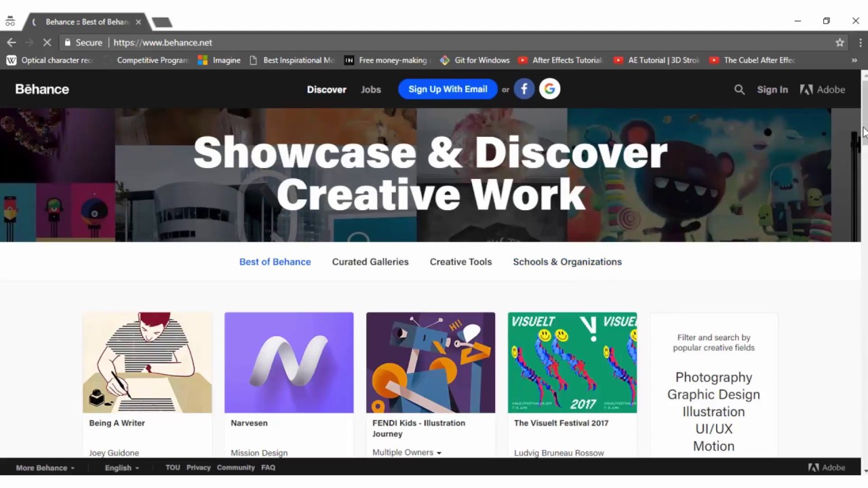Screen dimensions: 868x488
Task: Open FAQ footer link
Action: pyautogui.click(x=268, y=468)
